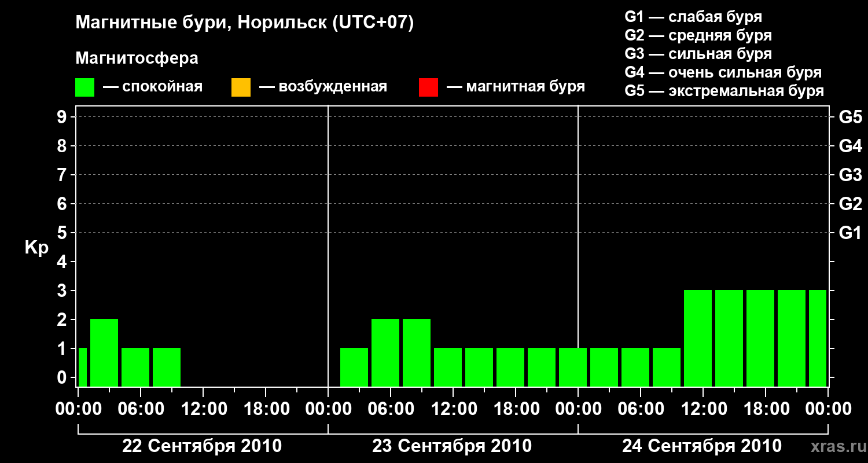Click the second Kp 2 bar on 23 Сентября

pyautogui.click(x=417, y=353)
